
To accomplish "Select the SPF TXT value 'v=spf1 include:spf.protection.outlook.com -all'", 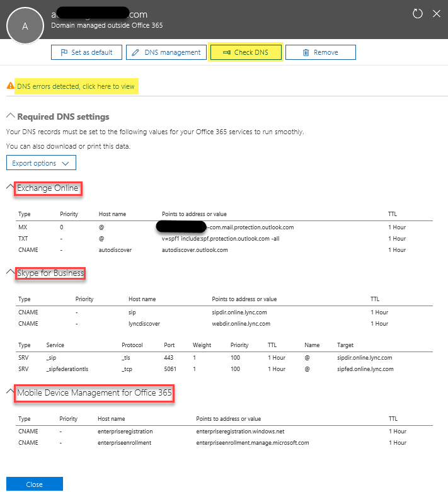I will click(x=221, y=239).
